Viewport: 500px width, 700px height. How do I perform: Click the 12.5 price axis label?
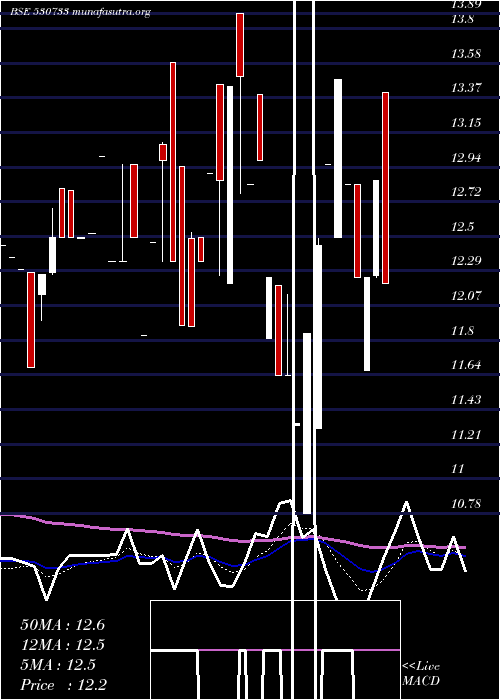(462, 227)
